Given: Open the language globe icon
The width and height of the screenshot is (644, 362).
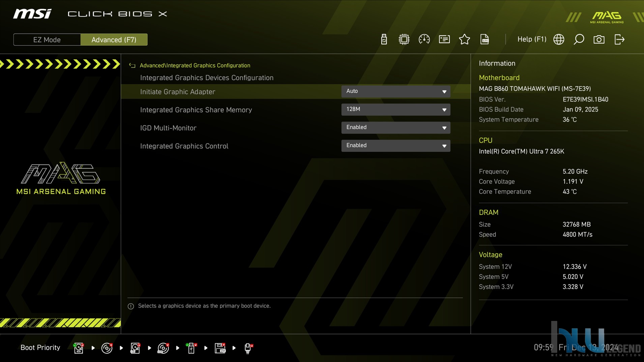Looking at the screenshot, I should pos(559,39).
